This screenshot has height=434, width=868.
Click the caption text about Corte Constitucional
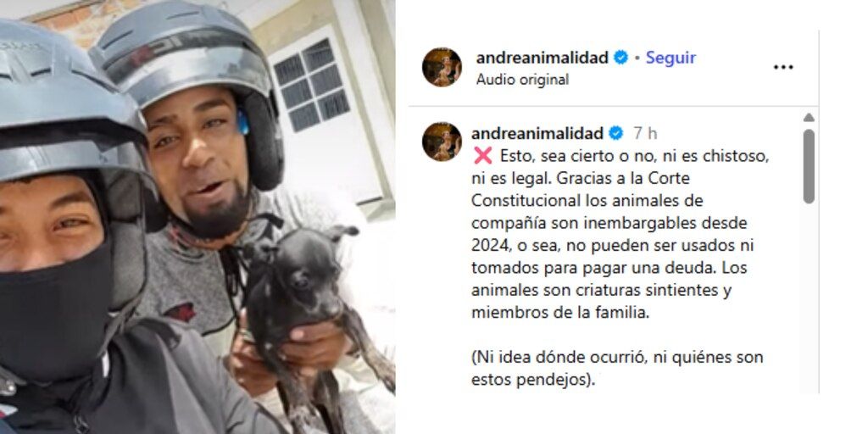(x=620, y=234)
